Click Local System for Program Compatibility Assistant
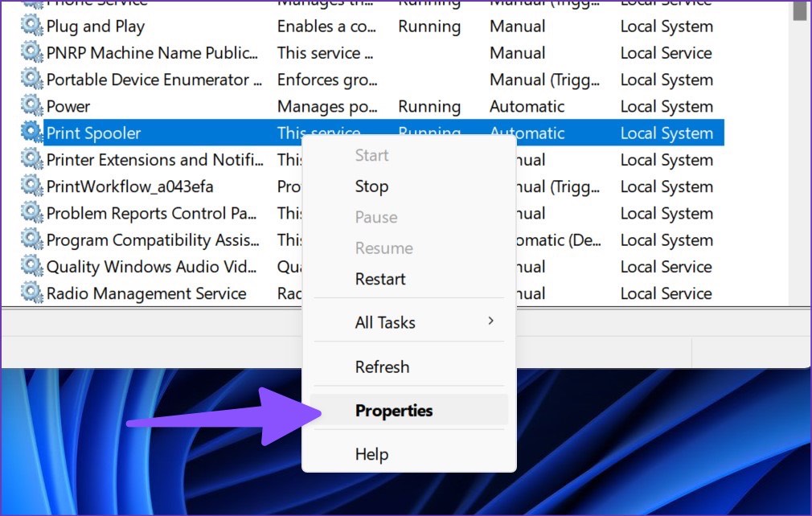The image size is (812, 516). click(x=666, y=240)
